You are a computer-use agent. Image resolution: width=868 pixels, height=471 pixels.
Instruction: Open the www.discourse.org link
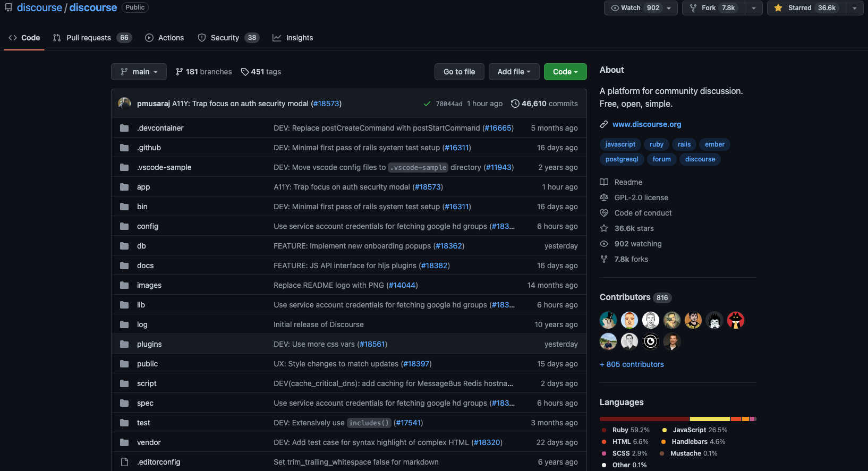[646, 124]
